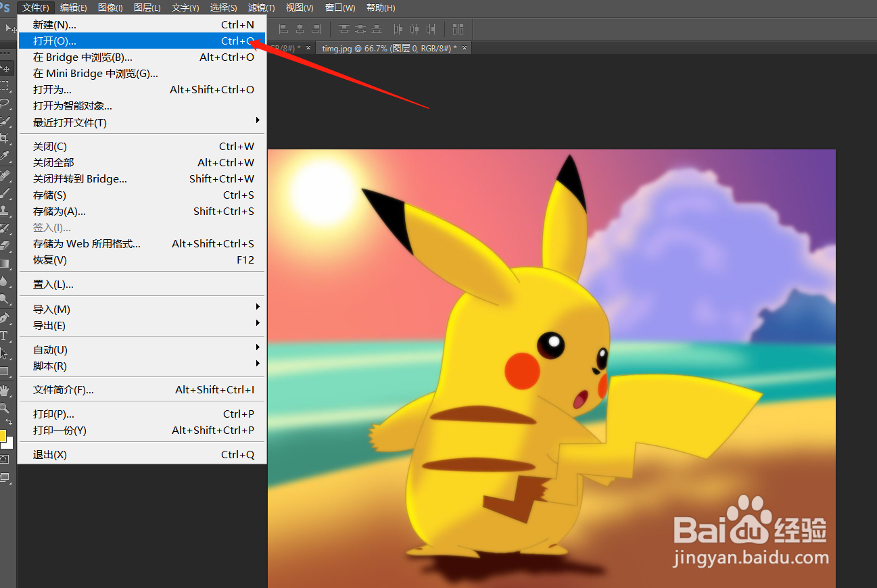Choose 新建(N)... from File menu

click(x=143, y=24)
